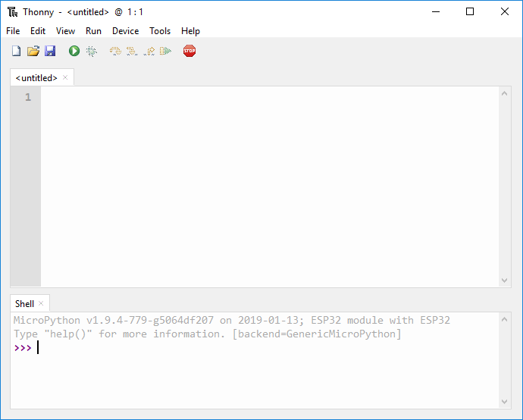Open the Device menu

[125, 31]
